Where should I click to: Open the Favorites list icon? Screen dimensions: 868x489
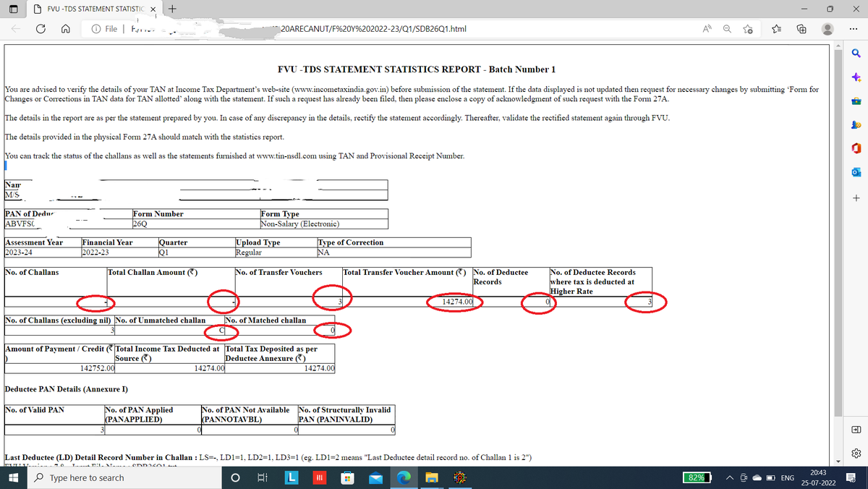click(775, 29)
